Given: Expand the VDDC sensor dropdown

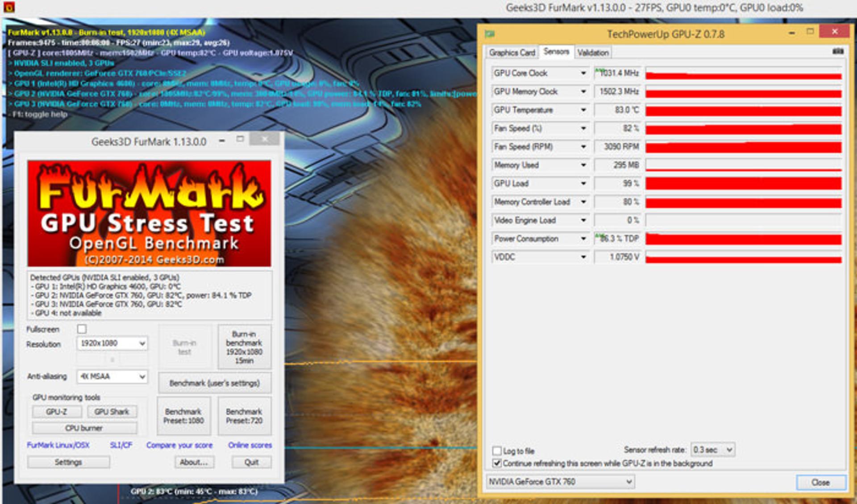Looking at the screenshot, I should tap(583, 257).
